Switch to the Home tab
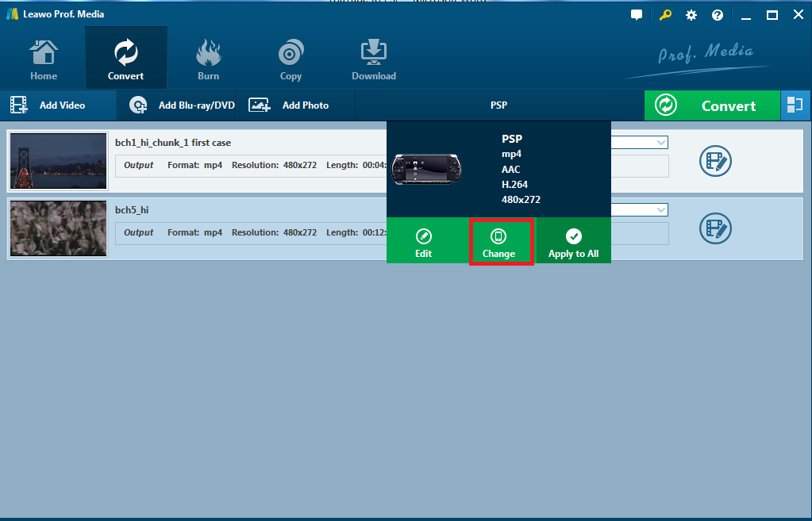812x521 pixels. pyautogui.click(x=44, y=60)
